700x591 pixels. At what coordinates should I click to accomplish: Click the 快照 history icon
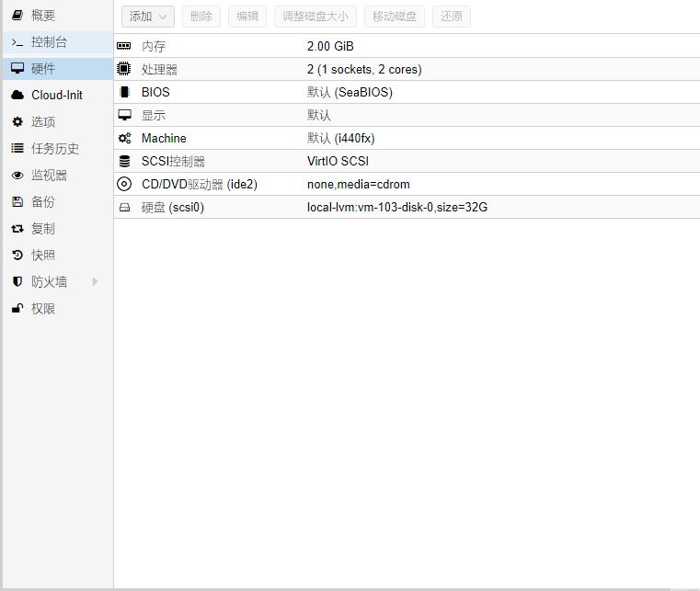pos(17,256)
